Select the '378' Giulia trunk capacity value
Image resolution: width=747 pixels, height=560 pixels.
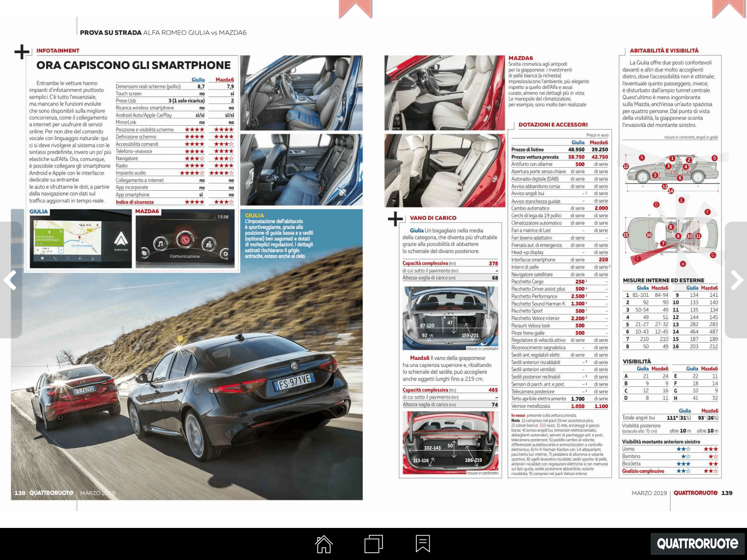[494, 263]
